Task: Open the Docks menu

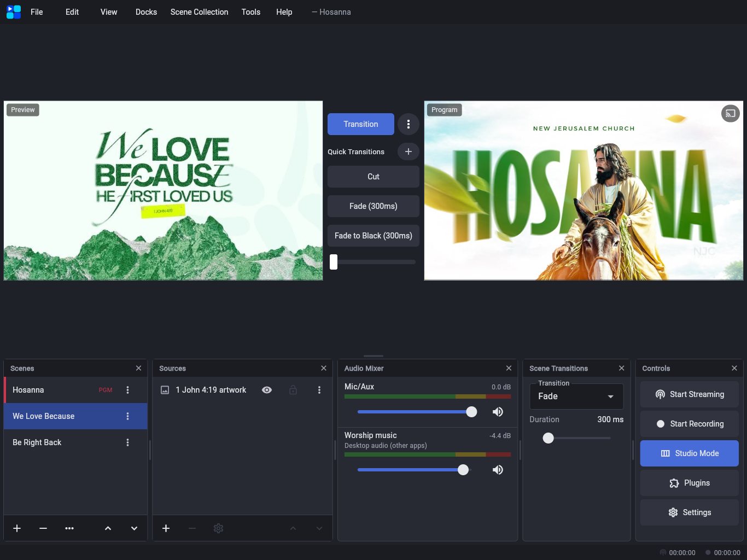Action: (x=146, y=12)
